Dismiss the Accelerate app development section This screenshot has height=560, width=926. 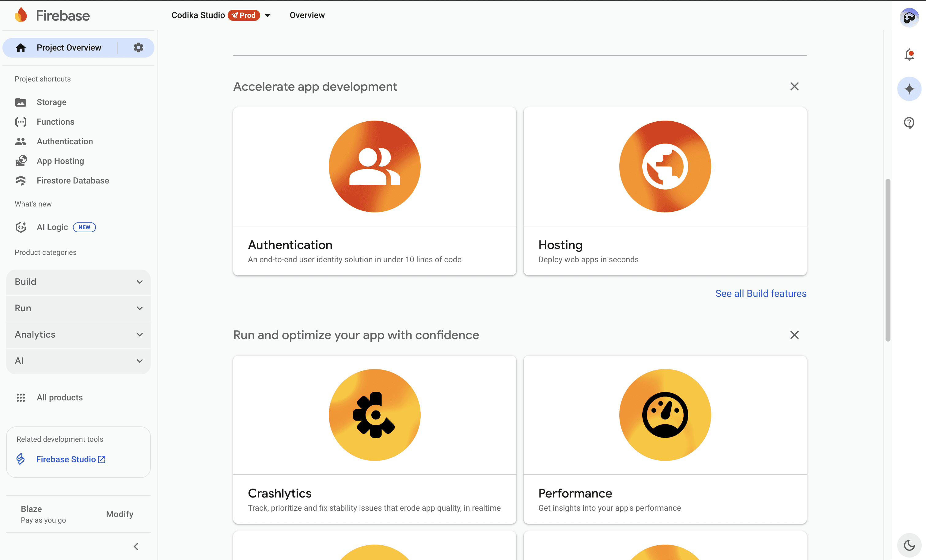[x=795, y=86]
